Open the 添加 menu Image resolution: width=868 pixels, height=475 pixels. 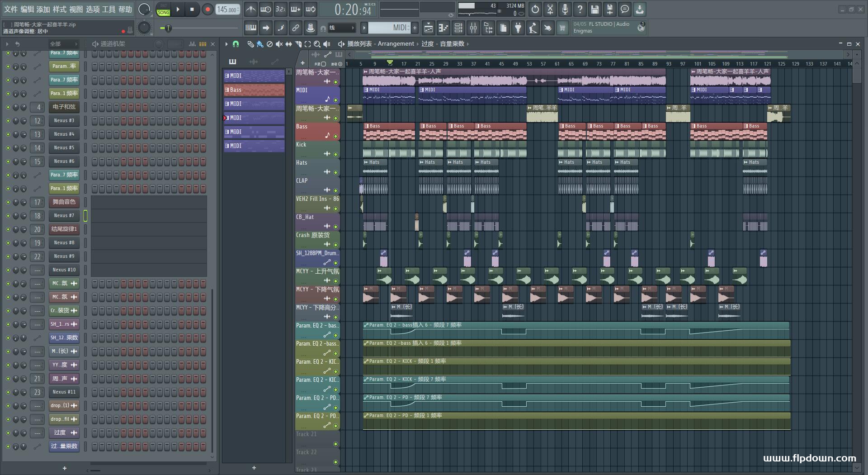43,9
